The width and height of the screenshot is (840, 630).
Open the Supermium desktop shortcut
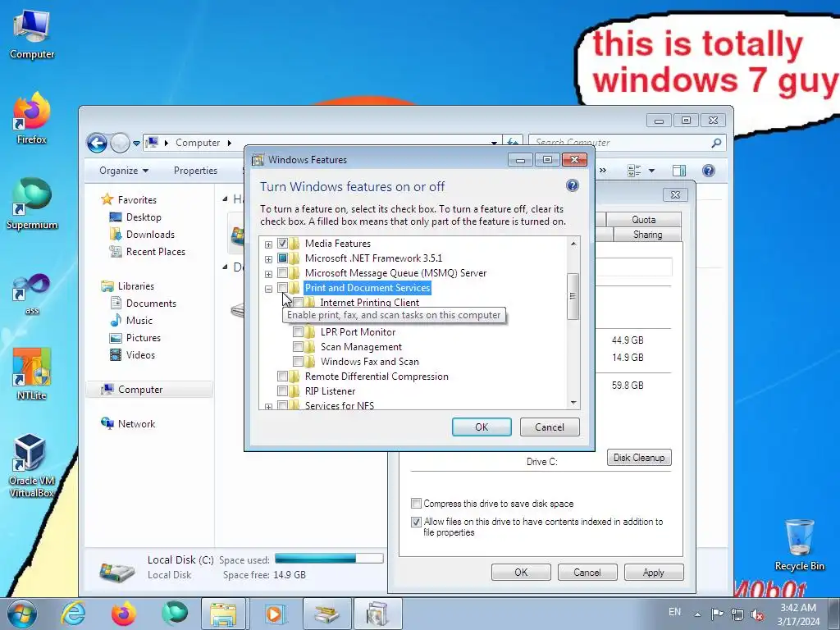pos(32,203)
